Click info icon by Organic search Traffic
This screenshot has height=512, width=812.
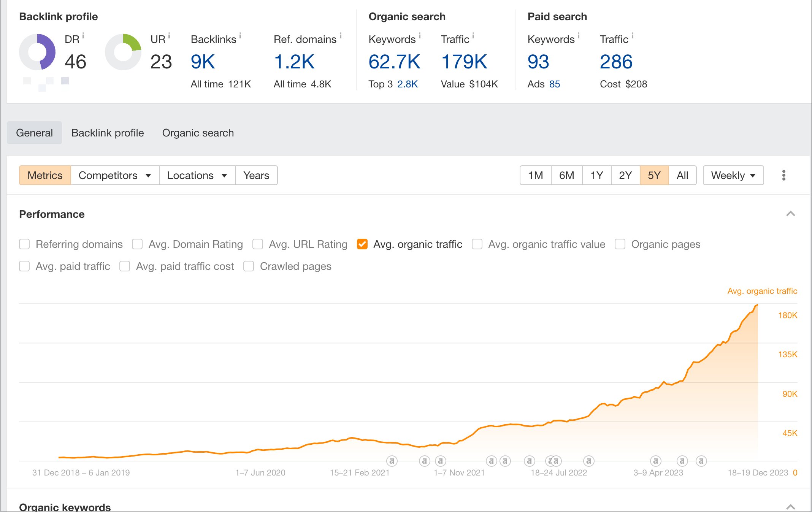pyautogui.click(x=473, y=36)
